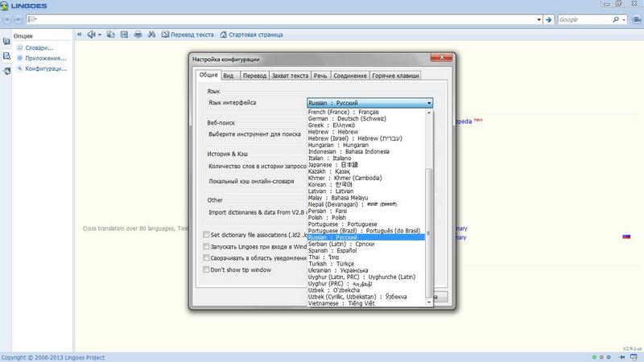Click in the Google search field

pos(584,19)
